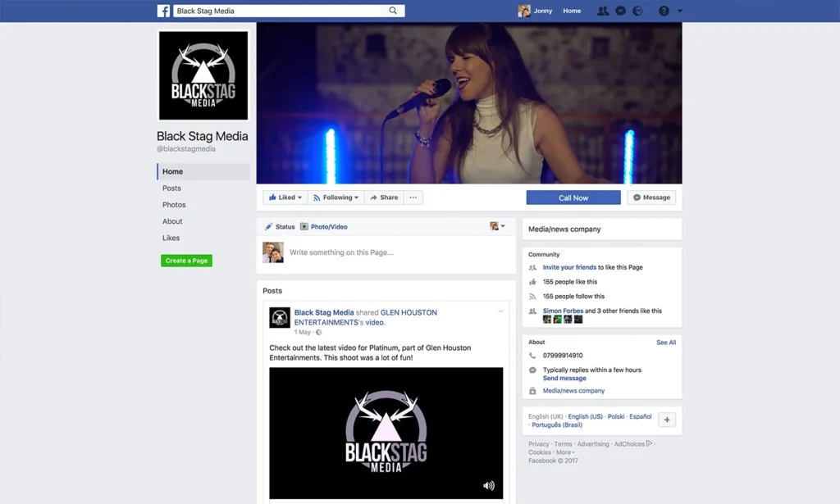Select the Status composer tab

(280, 227)
